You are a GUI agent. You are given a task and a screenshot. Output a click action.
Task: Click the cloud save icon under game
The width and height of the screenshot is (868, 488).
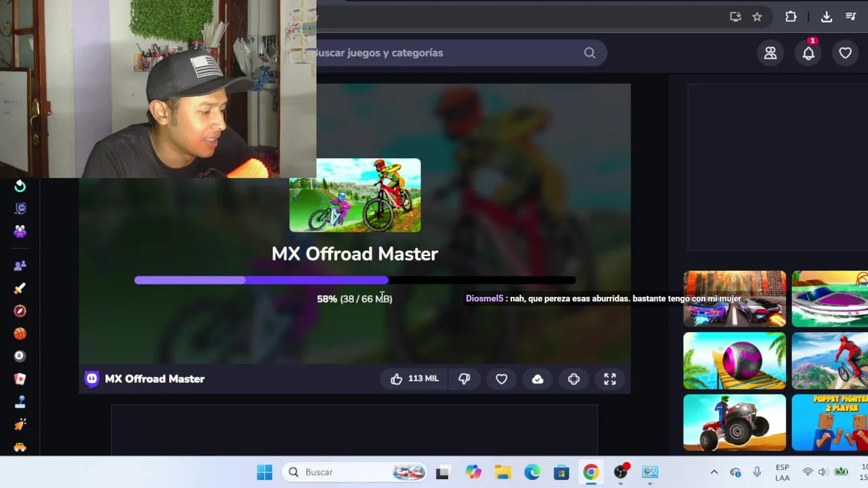[x=538, y=379]
